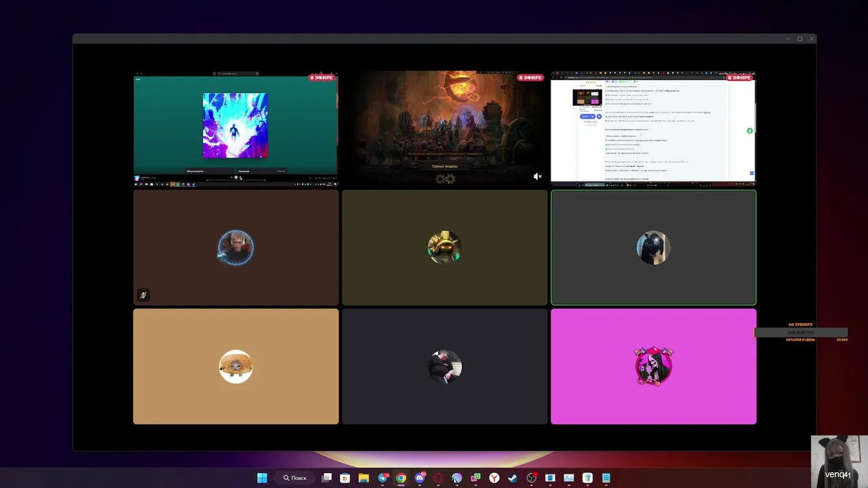Select the pink-haired avatar on magenta tile
Viewport: 868px width, 488px height.
point(654,366)
